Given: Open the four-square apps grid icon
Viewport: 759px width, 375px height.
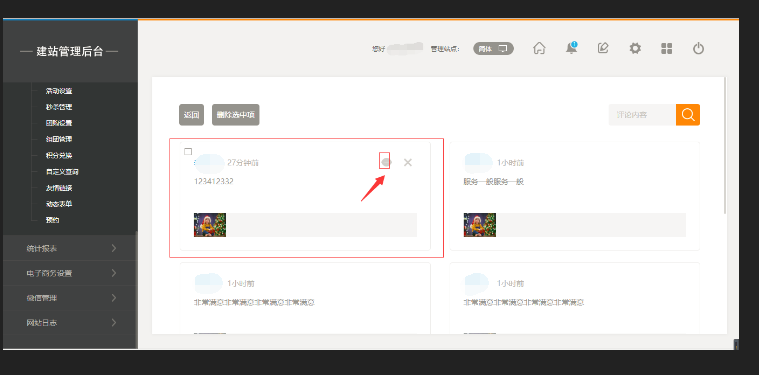Looking at the screenshot, I should (667, 48).
